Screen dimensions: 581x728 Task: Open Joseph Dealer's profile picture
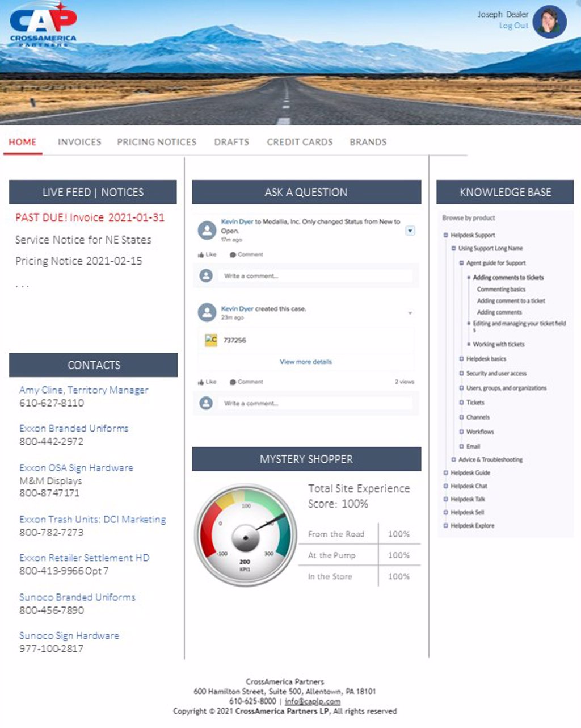click(550, 22)
